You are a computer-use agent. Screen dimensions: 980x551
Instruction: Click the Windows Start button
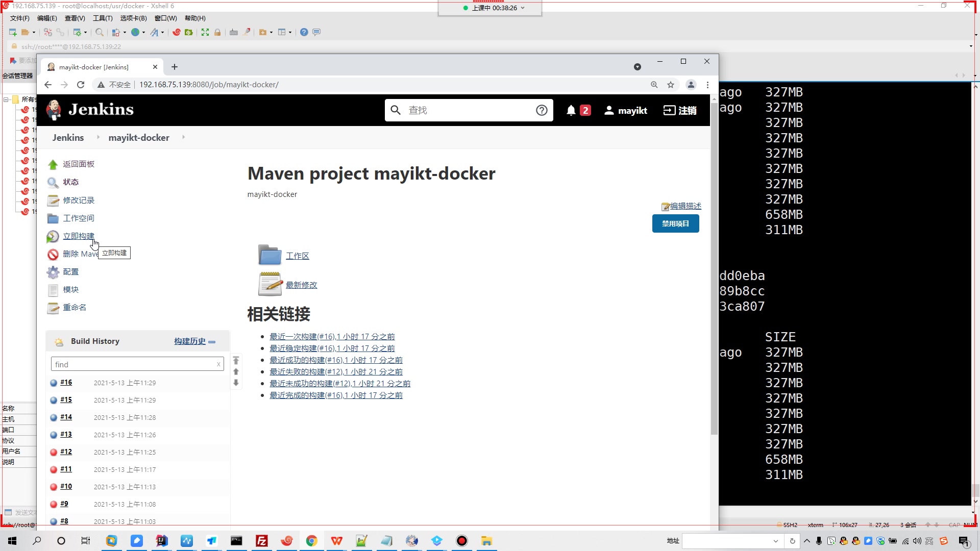point(12,541)
